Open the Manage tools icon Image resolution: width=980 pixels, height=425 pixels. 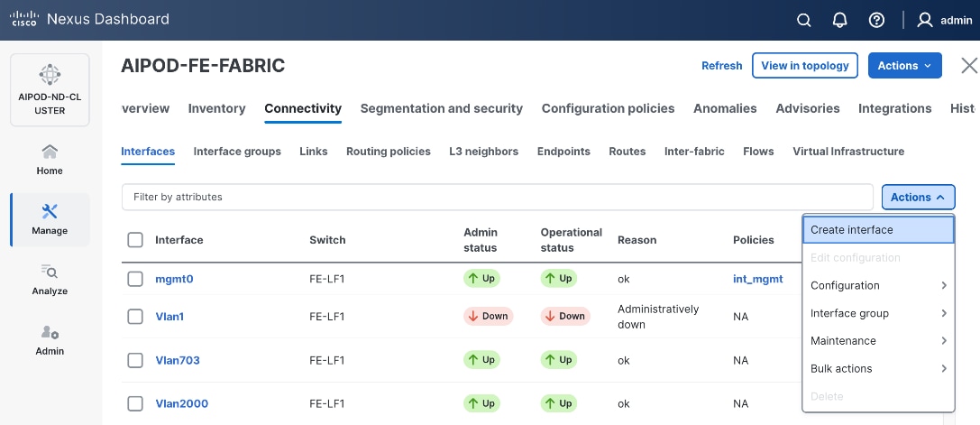(x=50, y=211)
